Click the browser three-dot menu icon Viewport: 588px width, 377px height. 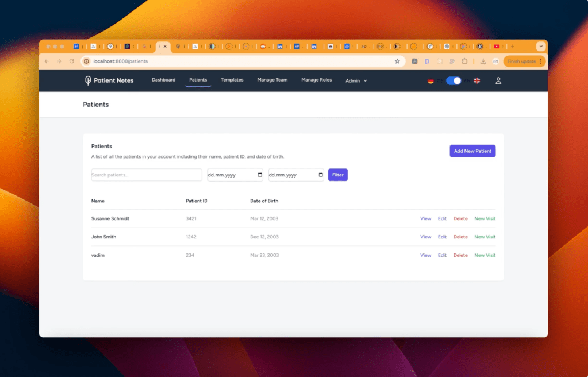point(540,61)
